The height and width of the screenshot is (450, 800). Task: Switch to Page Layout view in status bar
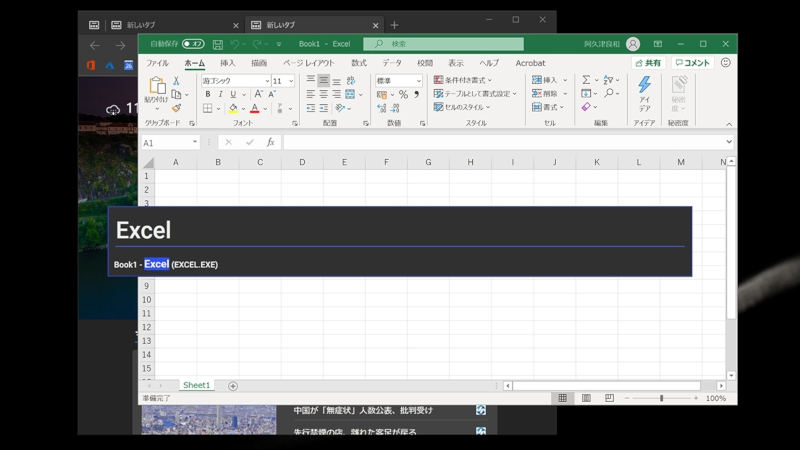tap(586, 398)
